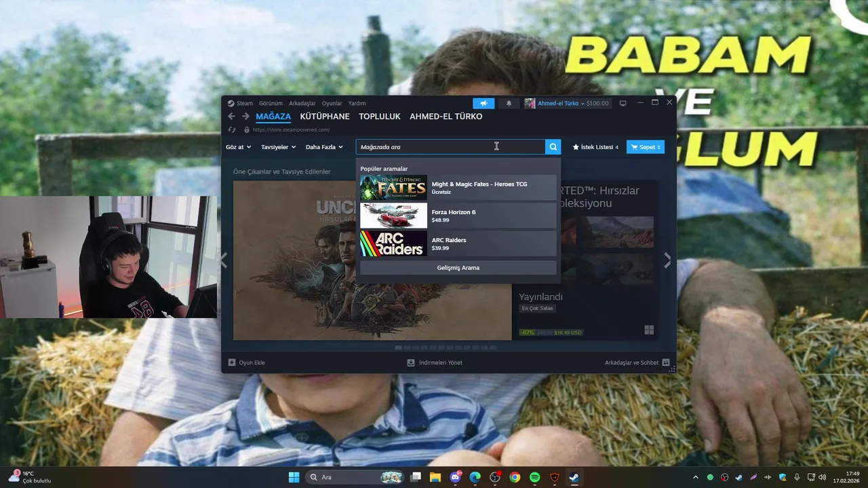
Task: Click the Windows platform icon on featured game
Action: [649, 330]
